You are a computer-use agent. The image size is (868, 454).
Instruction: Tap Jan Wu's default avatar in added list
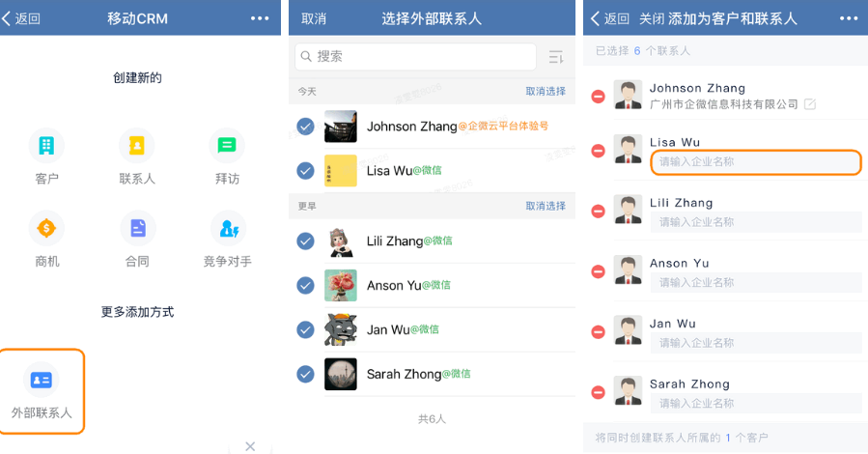pyautogui.click(x=628, y=330)
